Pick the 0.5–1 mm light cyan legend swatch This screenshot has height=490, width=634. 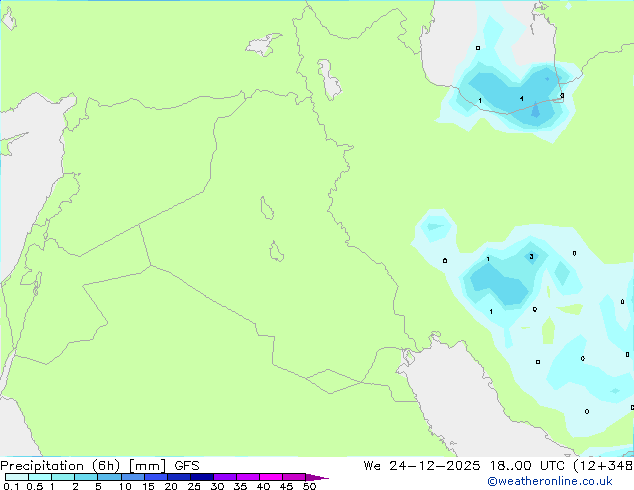[40, 477]
